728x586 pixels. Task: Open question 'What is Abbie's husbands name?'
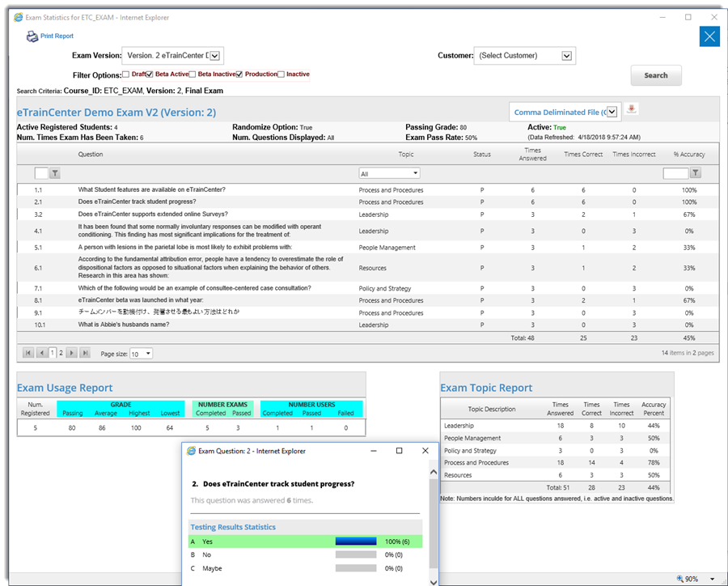coord(124,325)
